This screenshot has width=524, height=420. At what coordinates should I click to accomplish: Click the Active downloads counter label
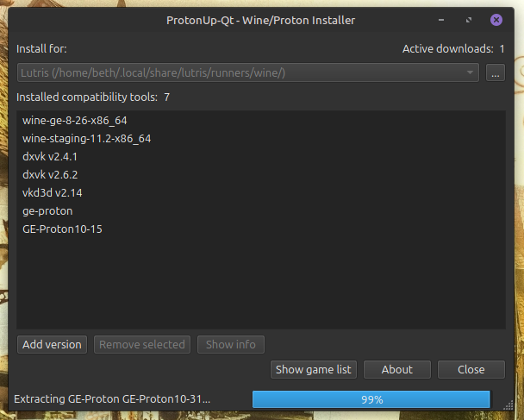[453, 49]
